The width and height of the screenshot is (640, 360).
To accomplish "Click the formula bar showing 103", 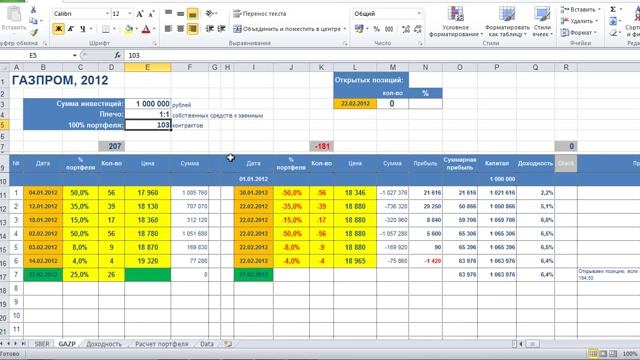I will 382,55.
